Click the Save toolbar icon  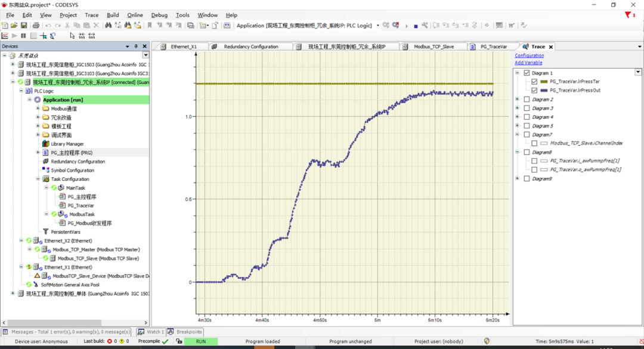tap(24, 26)
